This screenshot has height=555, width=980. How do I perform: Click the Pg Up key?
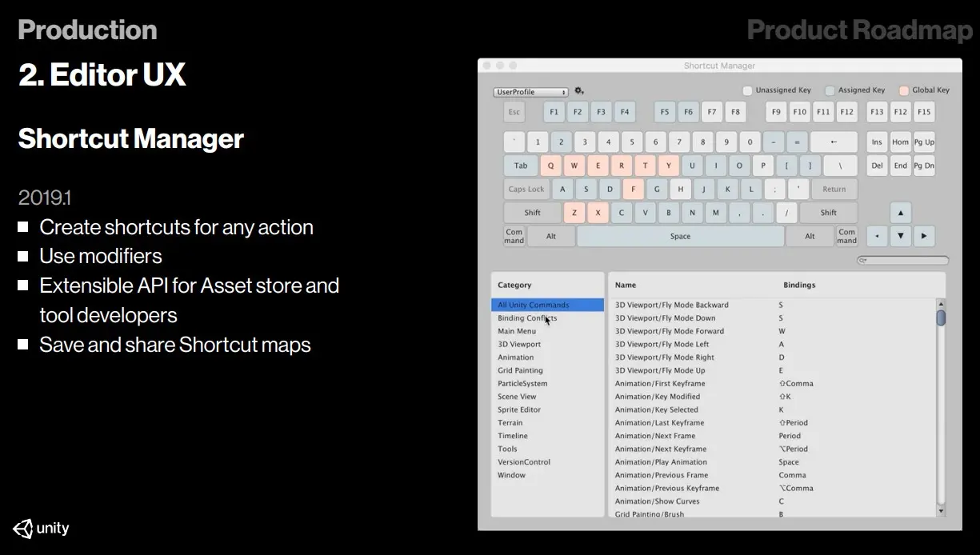tap(924, 142)
